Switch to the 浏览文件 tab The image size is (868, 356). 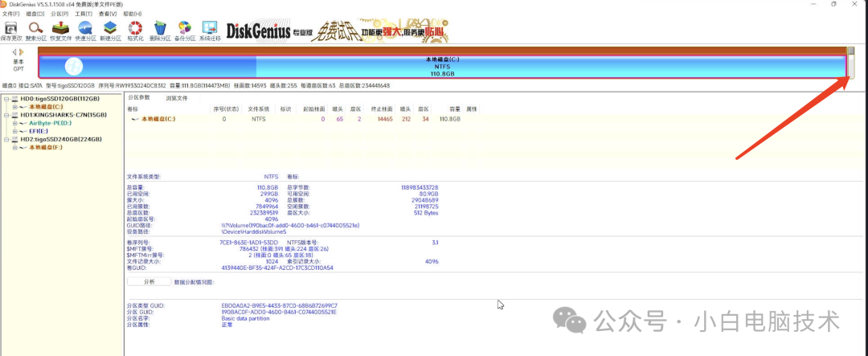[x=177, y=98]
